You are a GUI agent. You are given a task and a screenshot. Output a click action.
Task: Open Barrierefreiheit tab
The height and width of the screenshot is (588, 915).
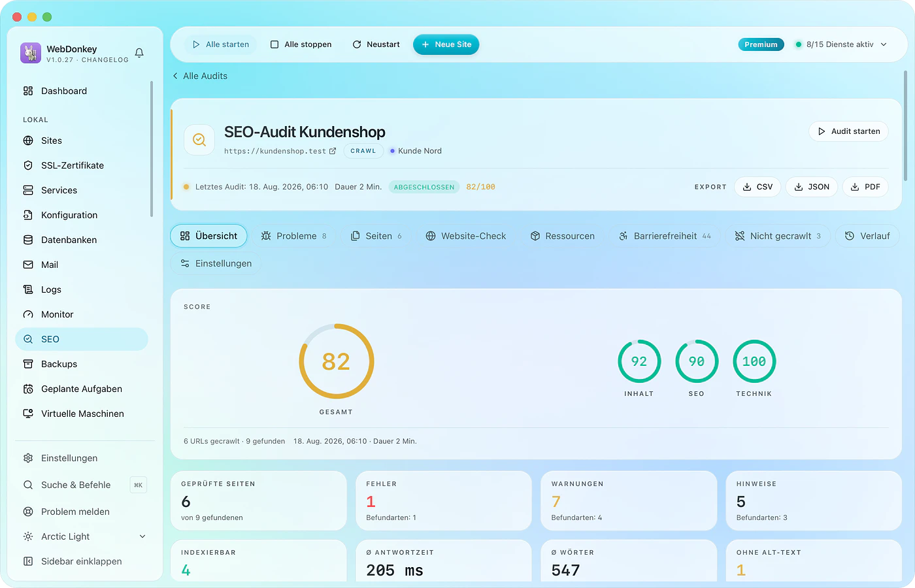665,236
